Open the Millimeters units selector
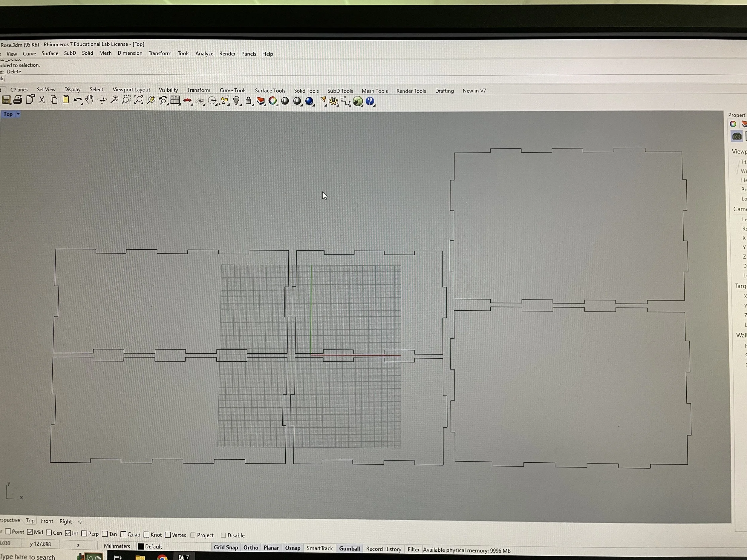Screen dimensions: 747x560 click(117, 546)
